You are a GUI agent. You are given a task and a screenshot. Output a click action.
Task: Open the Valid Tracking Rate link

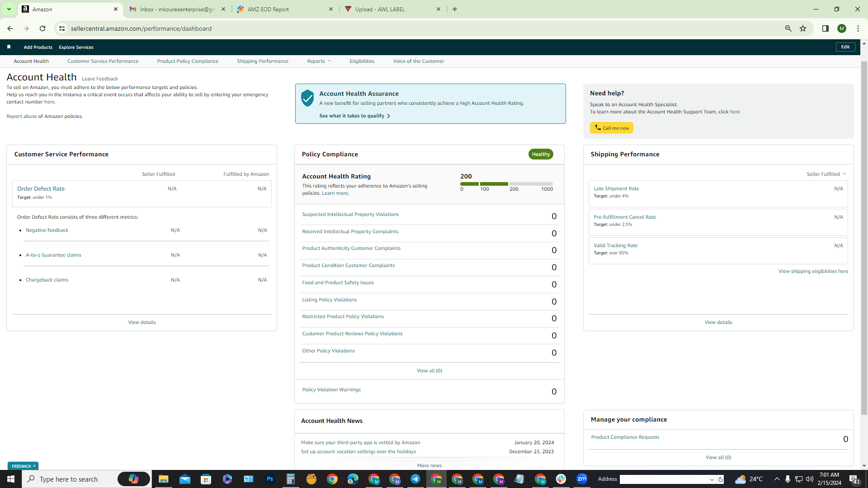[615, 245]
